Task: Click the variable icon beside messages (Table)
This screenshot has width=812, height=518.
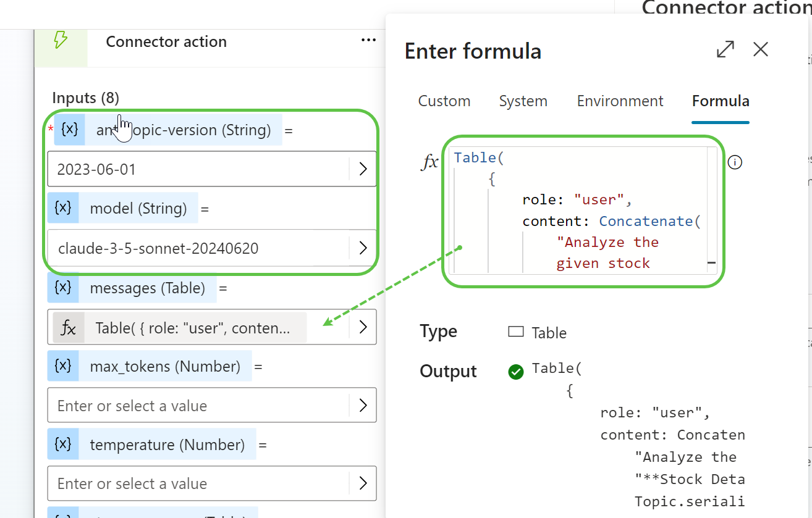Action: click(63, 287)
